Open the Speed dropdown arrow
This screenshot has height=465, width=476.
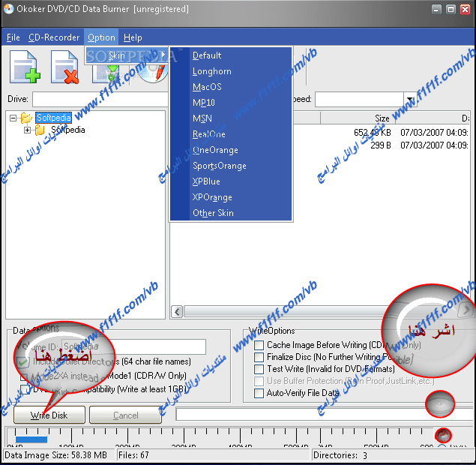(409, 100)
